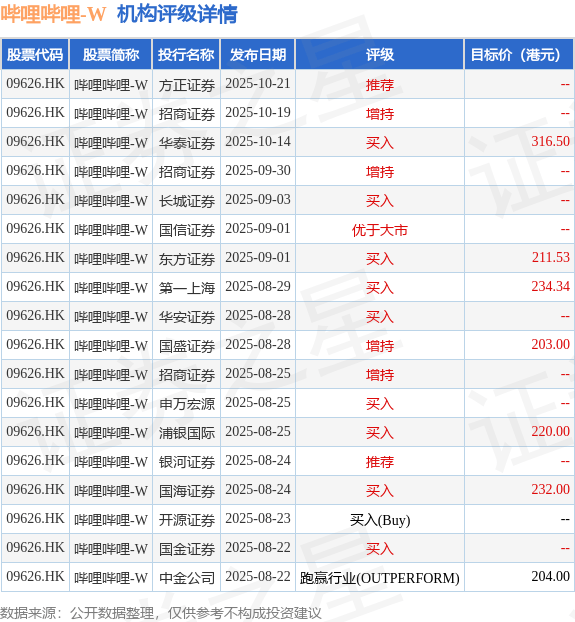Click target price 234.34
The height and width of the screenshot is (622, 575).
[550, 287]
